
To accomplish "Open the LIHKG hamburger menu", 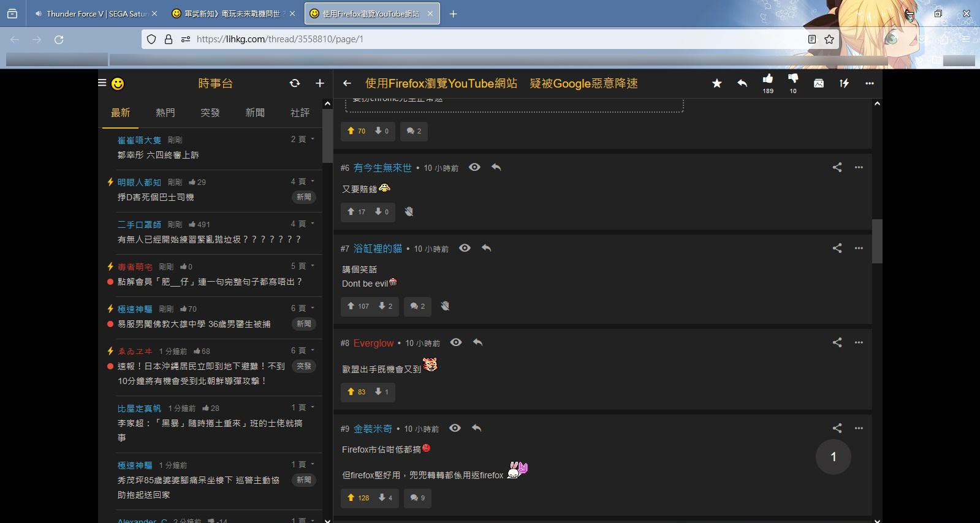I will coord(102,83).
